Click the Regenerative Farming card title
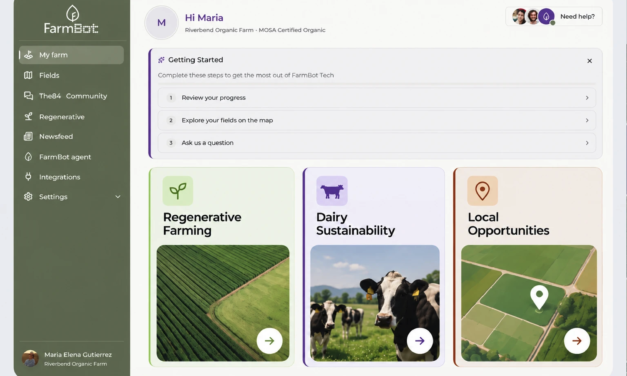Viewport: 627px width, 376px height. (202, 224)
